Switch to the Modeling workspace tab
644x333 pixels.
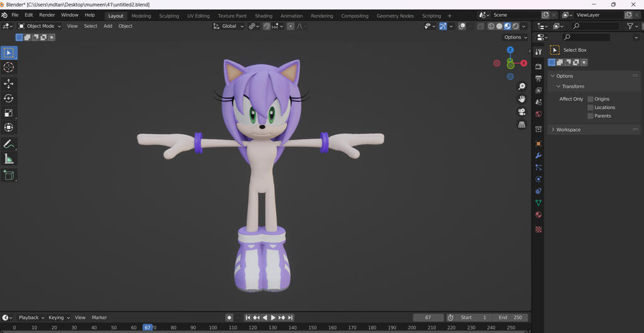coord(141,16)
